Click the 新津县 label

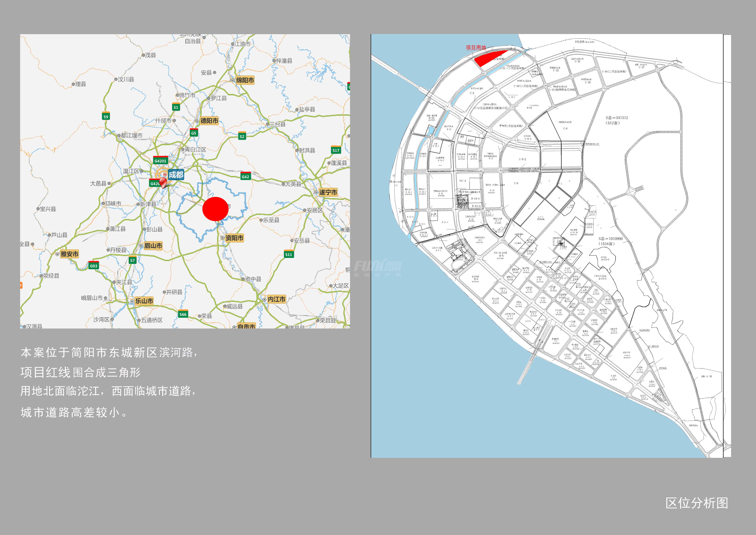point(148,204)
